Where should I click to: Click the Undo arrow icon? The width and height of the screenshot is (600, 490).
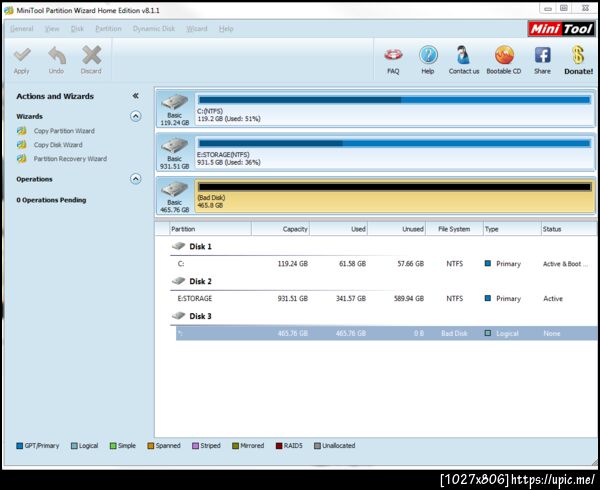point(57,55)
